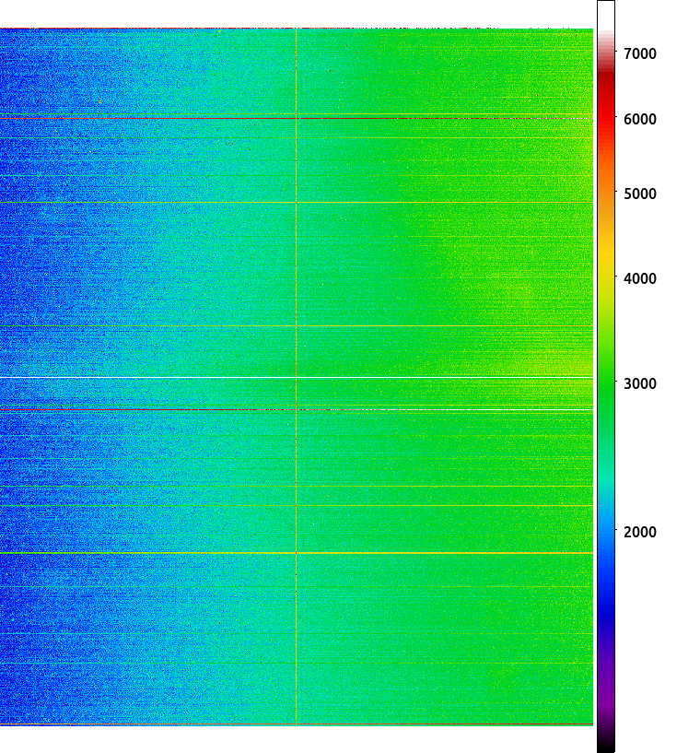Click the green band of the colorbar
The width and height of the screenshot is (700, 753).
[606, 384]
